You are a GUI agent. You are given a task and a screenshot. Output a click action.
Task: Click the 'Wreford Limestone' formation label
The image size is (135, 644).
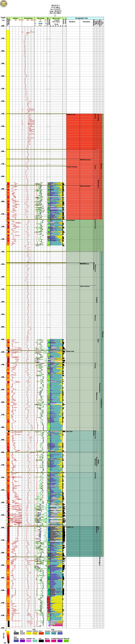click(x=85, y=186)
